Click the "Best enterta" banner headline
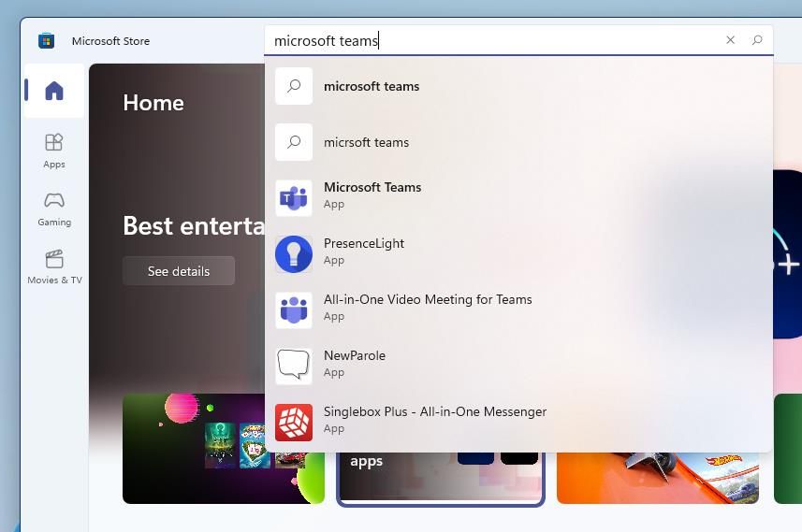802x532 pixels. (194, 226)
